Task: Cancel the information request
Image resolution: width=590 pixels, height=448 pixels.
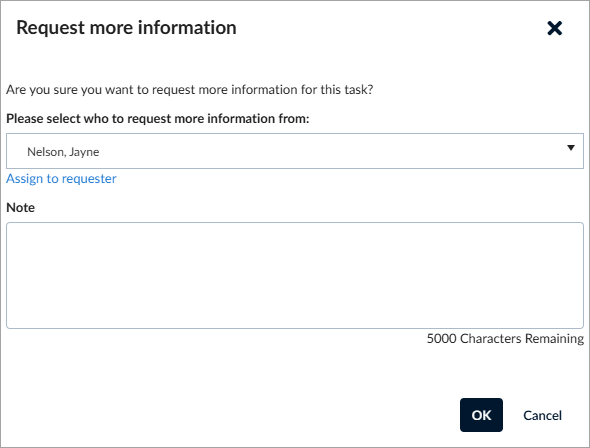Action: point(542,415)
